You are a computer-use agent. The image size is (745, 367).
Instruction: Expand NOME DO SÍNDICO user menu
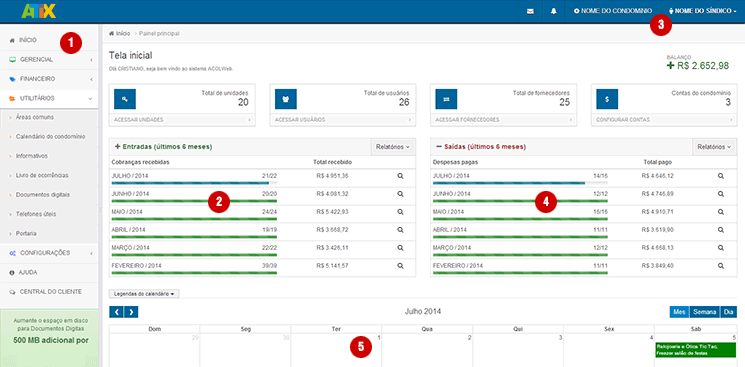702,10
